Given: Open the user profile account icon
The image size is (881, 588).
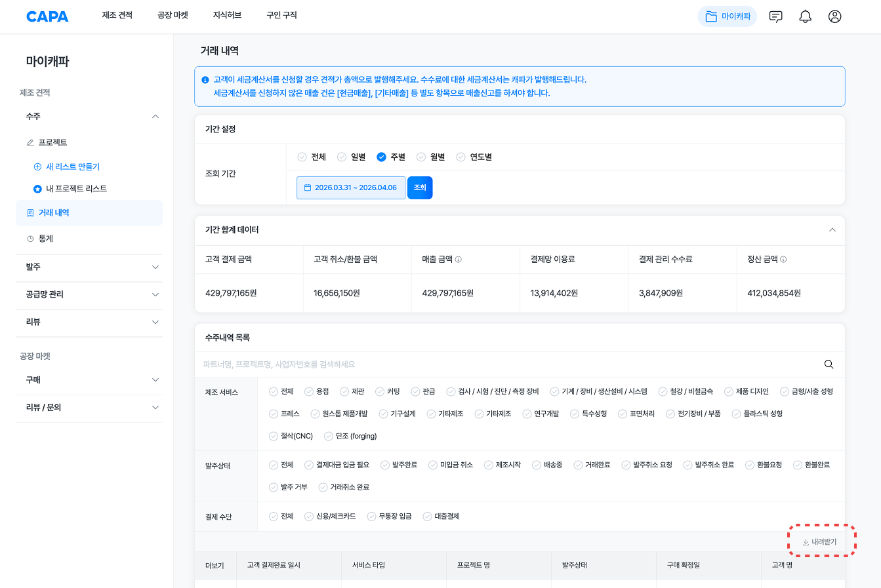Looking at the screenshot, I should 834,17.
